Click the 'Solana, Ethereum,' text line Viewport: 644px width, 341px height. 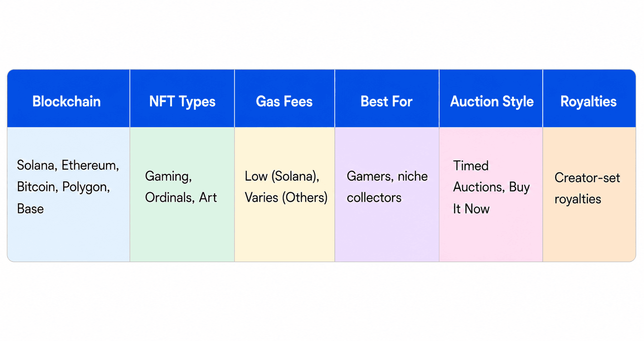tap(68, 165)
